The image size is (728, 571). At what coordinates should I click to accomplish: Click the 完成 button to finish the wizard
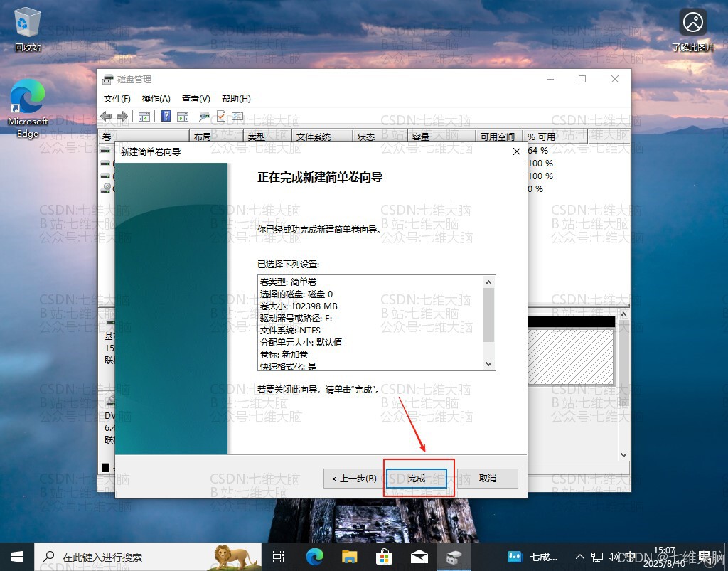[417, 478]
